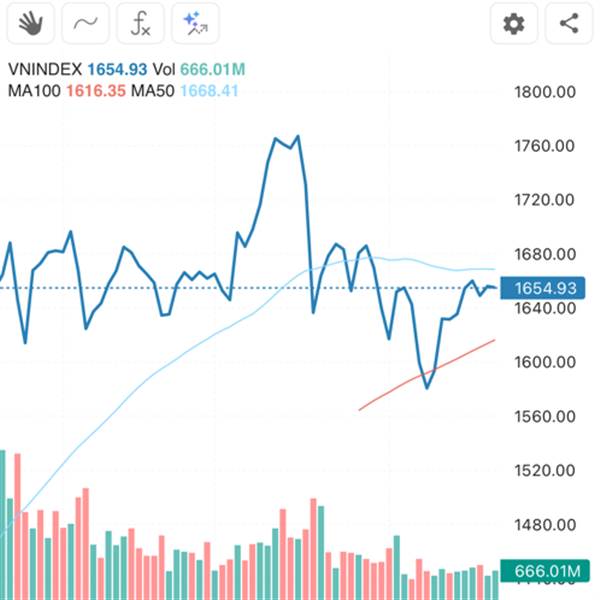This screenshot has width=600, height=600.
Task: Click the chart peak near 1760
Action: 298,136
